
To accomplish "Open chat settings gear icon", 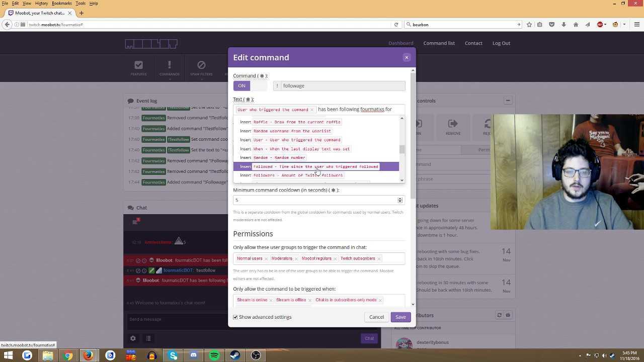I will [133, 338].
